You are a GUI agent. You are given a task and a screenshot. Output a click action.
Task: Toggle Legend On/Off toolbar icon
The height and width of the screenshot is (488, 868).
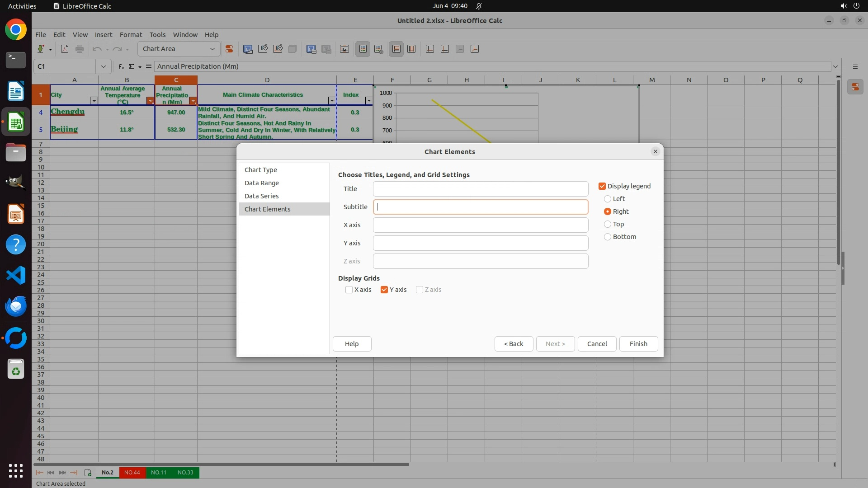pyautogui.click(x=363, y=49)
